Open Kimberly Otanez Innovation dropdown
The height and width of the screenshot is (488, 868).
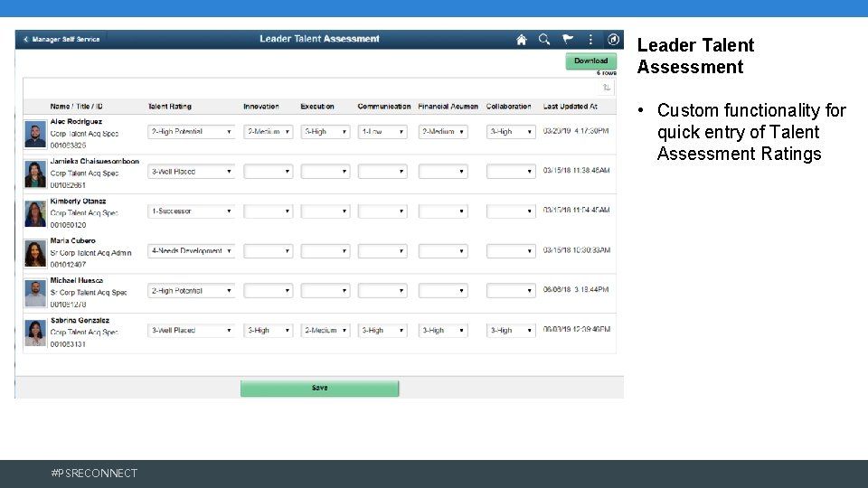pos(268,211)
